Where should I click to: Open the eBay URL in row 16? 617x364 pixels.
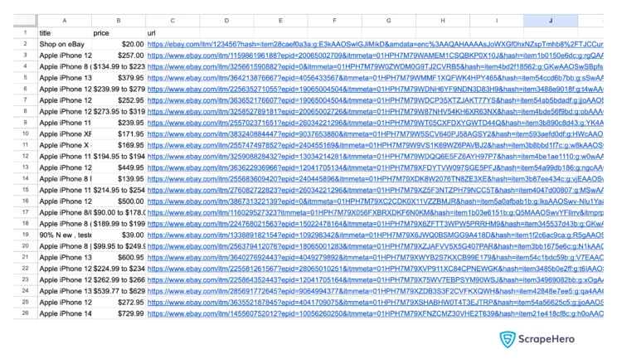pyautogui.click(x=375, y=201)
